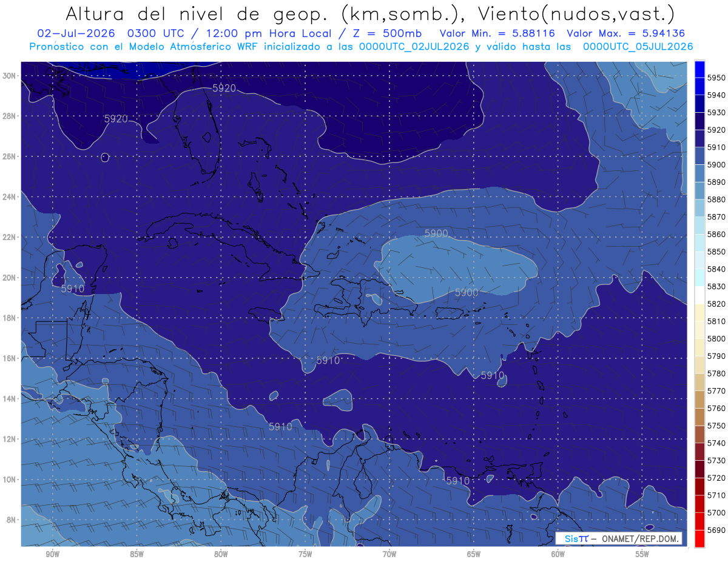Click the '5880' color bar label

716,199
